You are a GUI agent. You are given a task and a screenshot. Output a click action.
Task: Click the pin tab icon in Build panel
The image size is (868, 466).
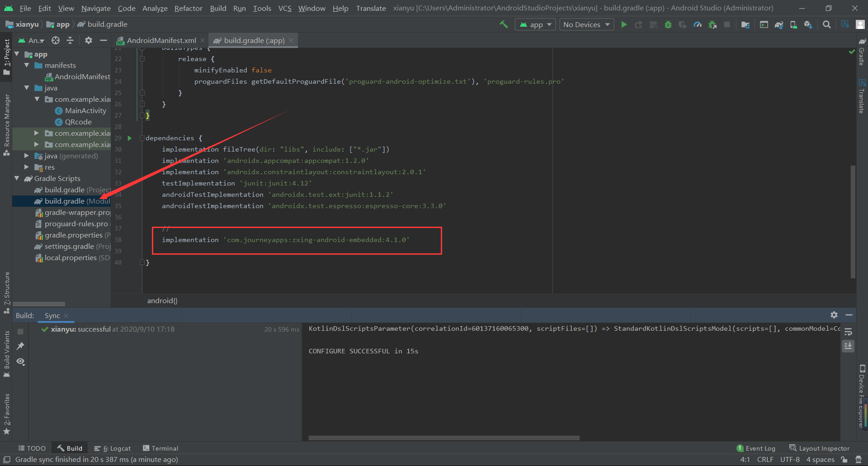click(x=20, y=346)
